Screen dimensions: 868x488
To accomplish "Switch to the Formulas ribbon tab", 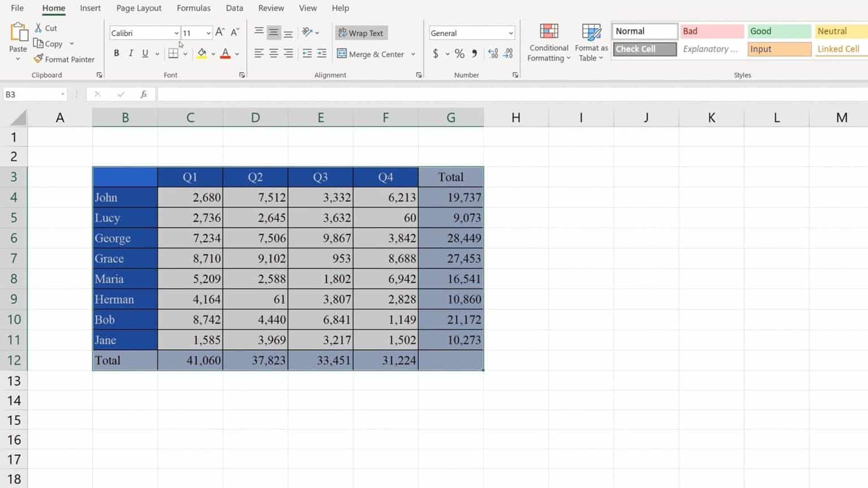I will 193,8.
